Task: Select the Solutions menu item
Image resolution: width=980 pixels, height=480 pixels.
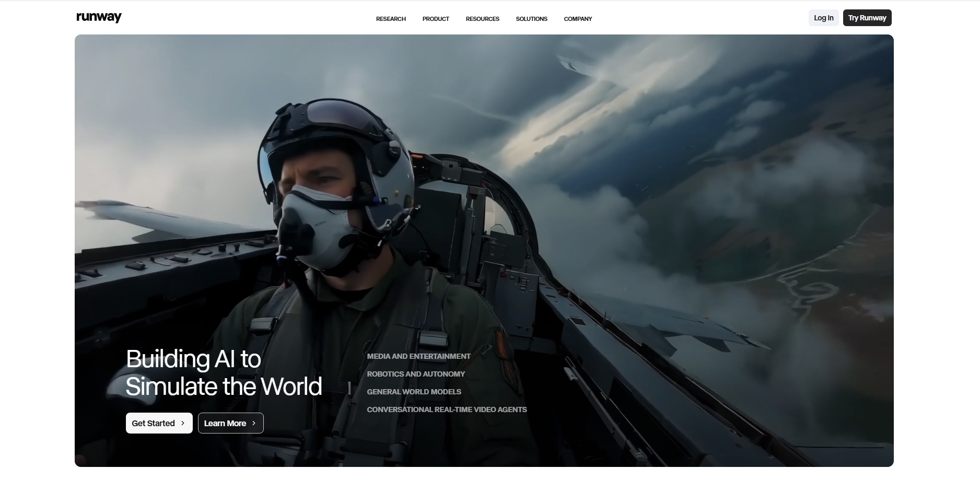Action: coord(531,19)
